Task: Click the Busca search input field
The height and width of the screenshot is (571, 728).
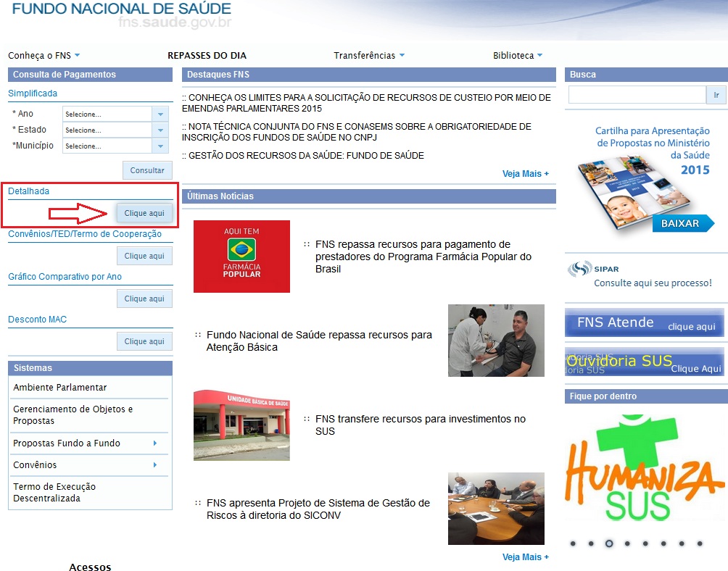Action: click(637, 95)
